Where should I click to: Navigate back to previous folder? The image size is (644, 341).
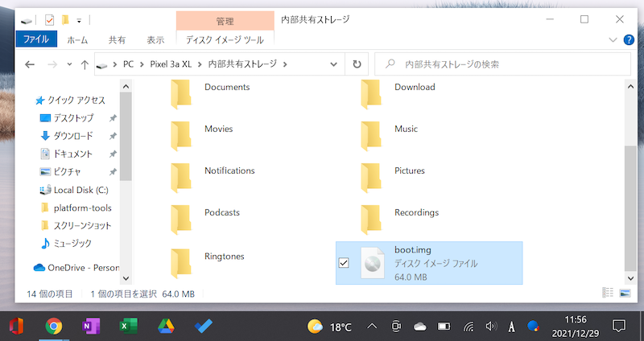(x=30, y=64)
